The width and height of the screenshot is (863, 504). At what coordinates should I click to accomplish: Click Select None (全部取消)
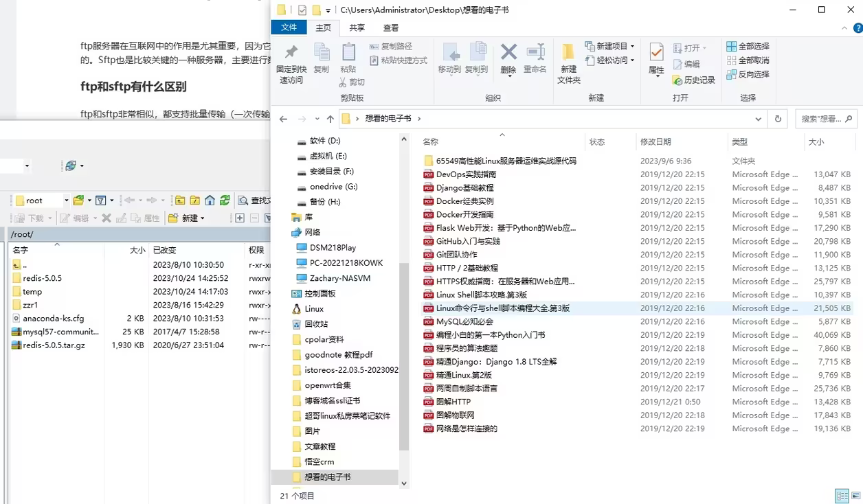pyautogui.click(x=748, y=60)
